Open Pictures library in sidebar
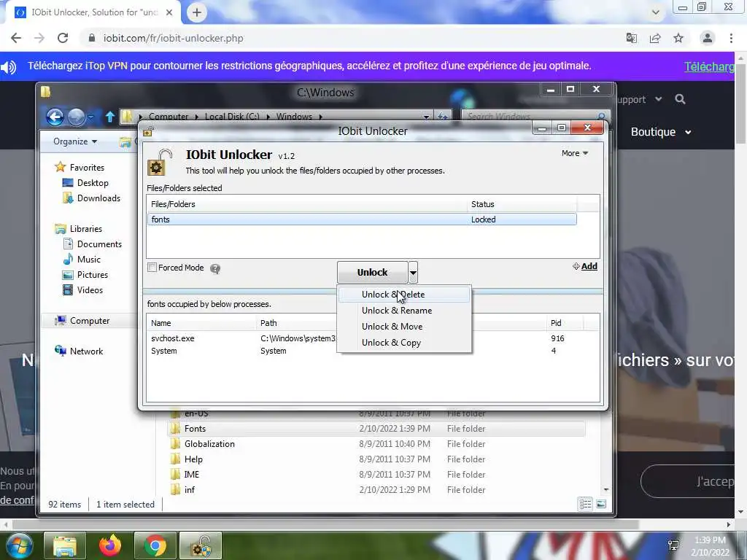Viewport: 747px width, 560px height. click(x=93, y=275)
